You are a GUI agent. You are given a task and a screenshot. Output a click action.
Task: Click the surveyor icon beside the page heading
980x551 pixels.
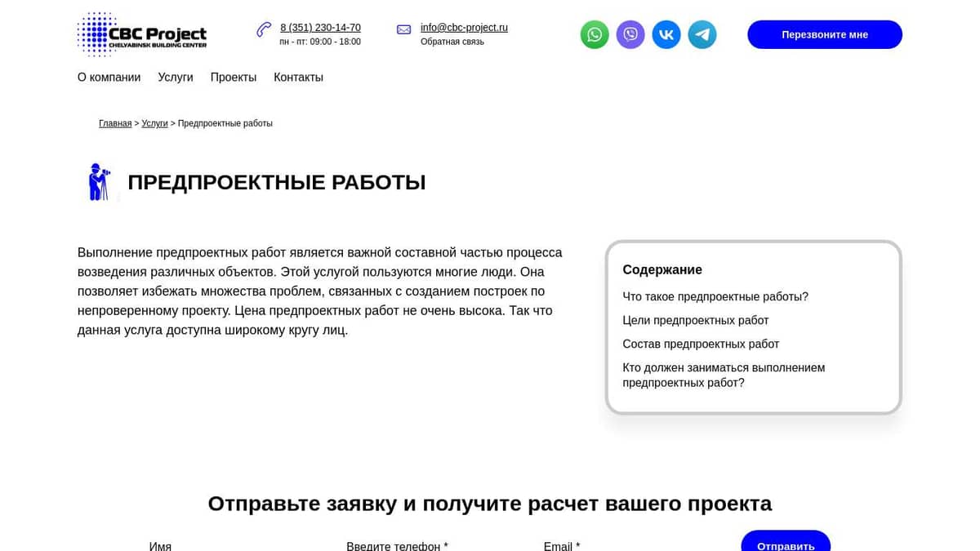(x=100, y=181)
